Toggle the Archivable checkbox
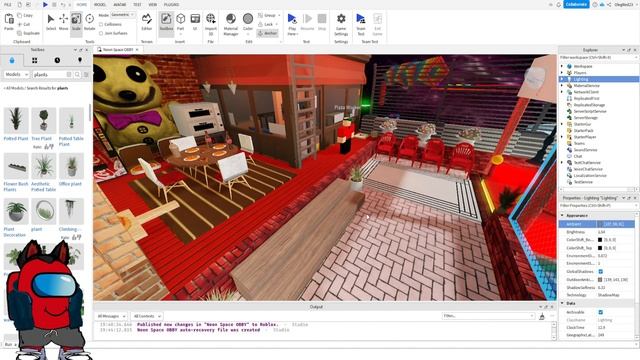 600,312
